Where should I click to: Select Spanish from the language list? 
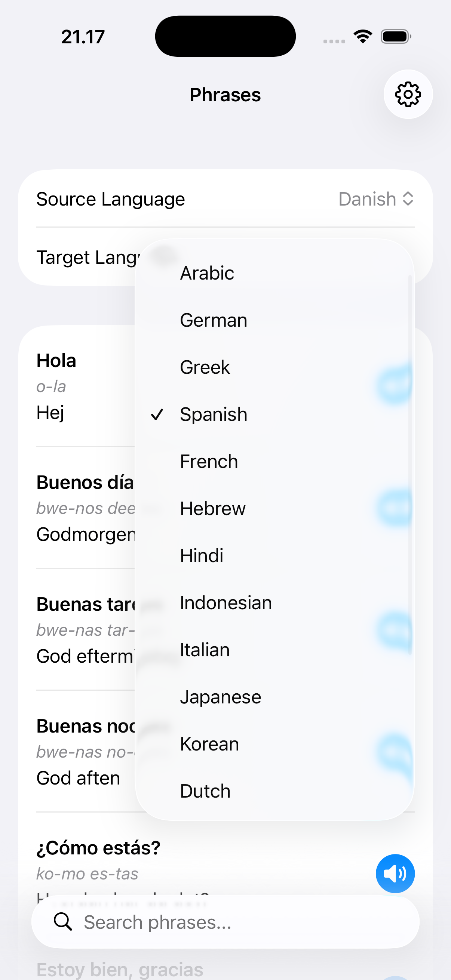[214, 414]
